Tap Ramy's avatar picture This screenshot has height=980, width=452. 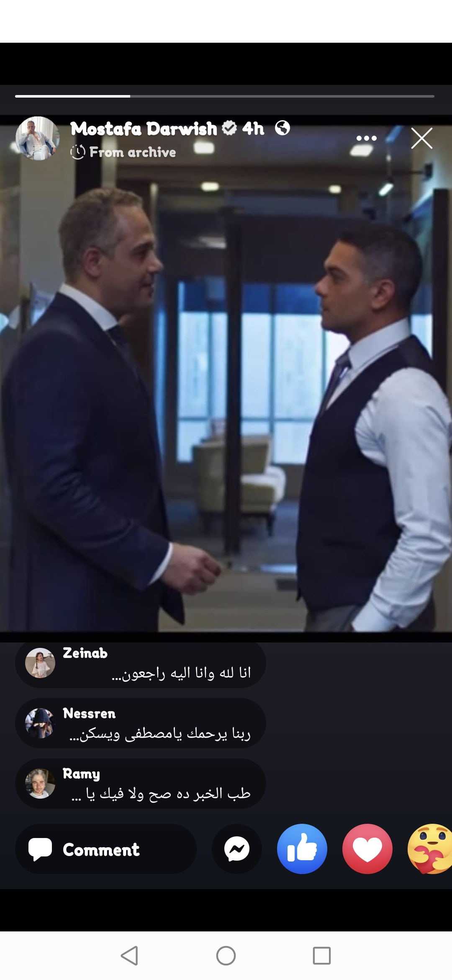(40, 784)
